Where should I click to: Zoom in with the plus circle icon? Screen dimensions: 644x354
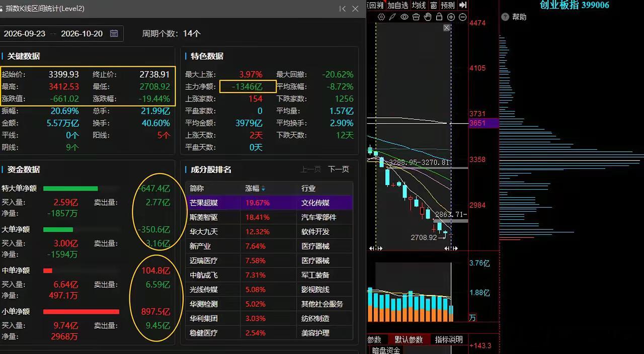coord(451,17)
